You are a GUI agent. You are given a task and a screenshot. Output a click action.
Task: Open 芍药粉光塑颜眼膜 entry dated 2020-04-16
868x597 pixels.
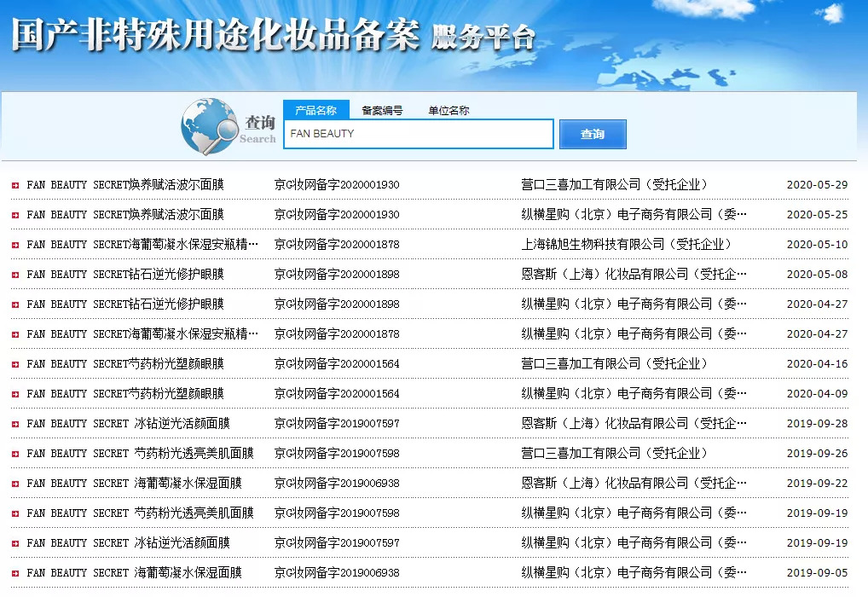125,364
